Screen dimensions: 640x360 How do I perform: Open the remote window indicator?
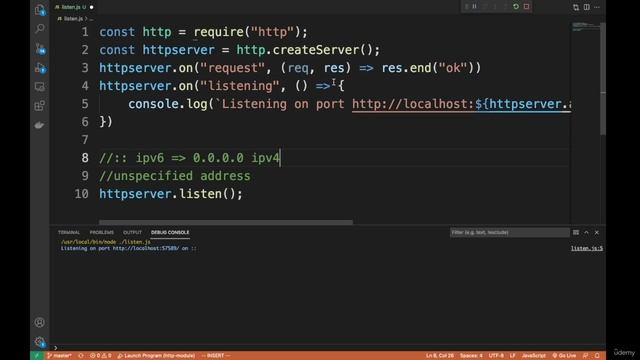36,356
